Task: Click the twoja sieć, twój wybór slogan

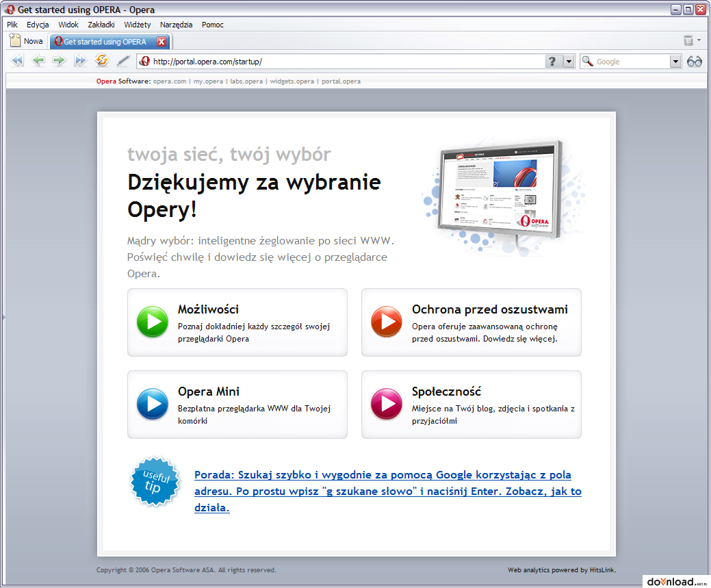Action: 229,154
